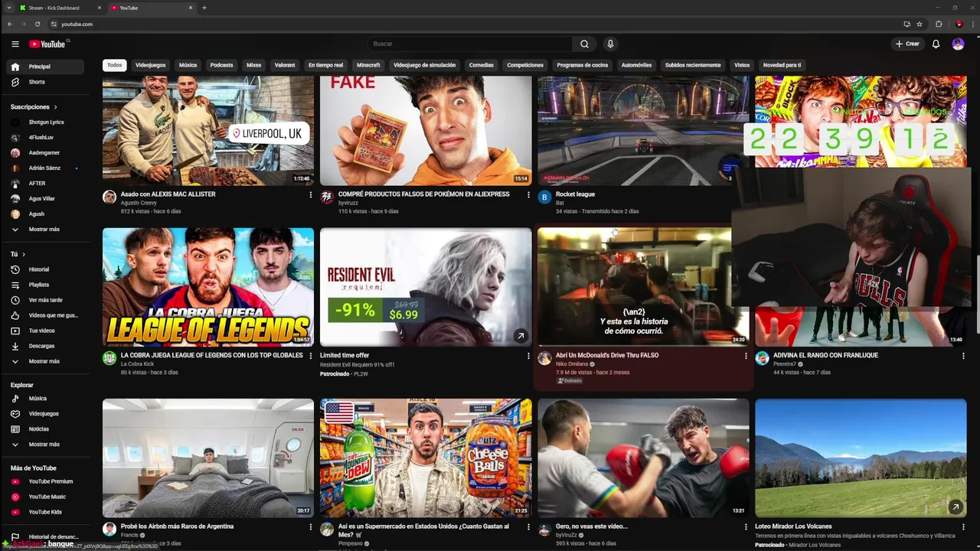Open Historial in the sidebar
The image size is (980, 551).
44,269
